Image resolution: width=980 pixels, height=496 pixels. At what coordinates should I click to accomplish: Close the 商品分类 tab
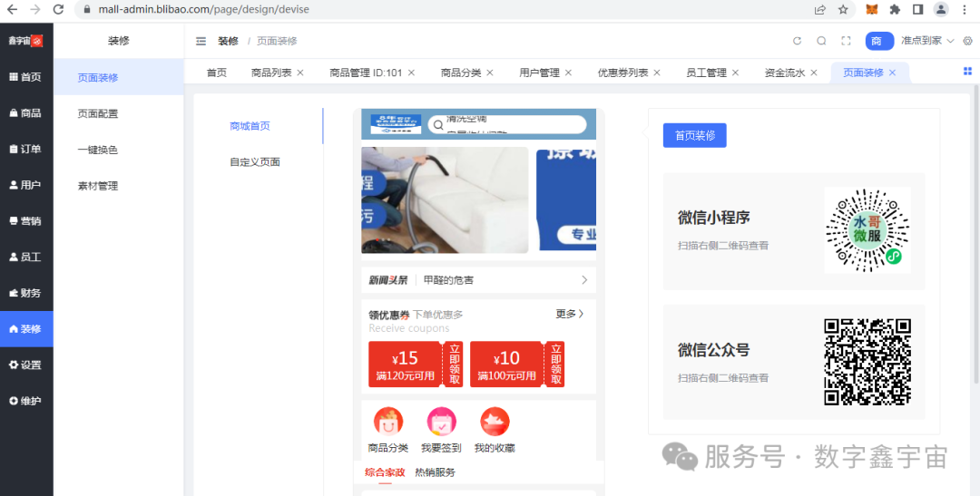pyautogui.click(x=490, y=73)
